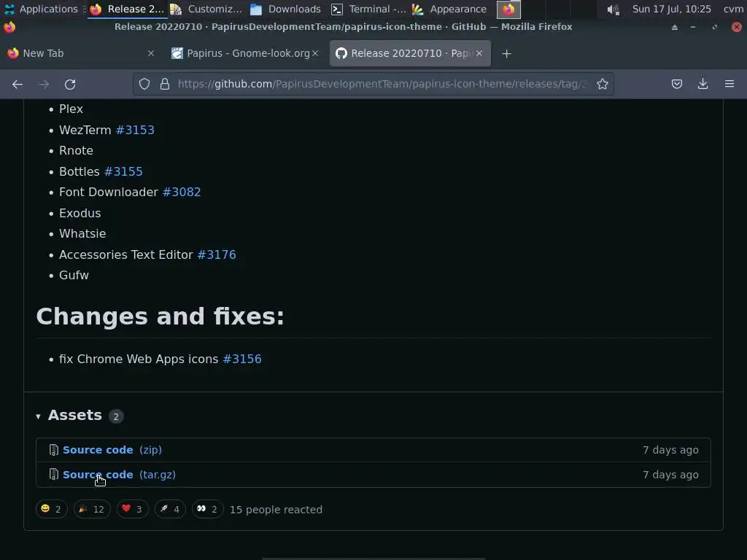Click the 'Plex' list item

pos(71,109)
